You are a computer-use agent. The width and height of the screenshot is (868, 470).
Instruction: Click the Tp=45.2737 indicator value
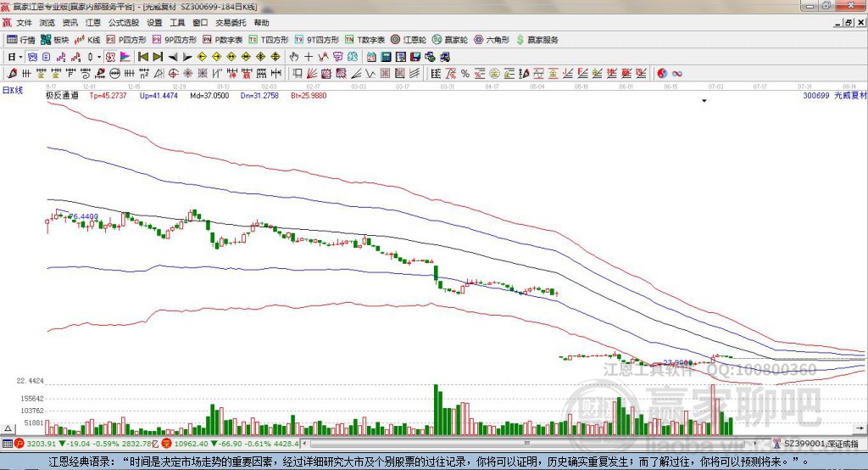click(x=108, y=95)
